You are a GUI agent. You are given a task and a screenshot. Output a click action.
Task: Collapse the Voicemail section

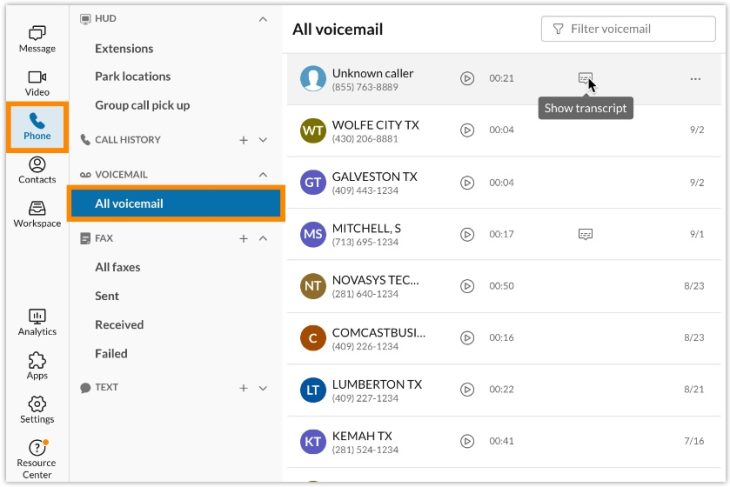(x=263, y=174)
